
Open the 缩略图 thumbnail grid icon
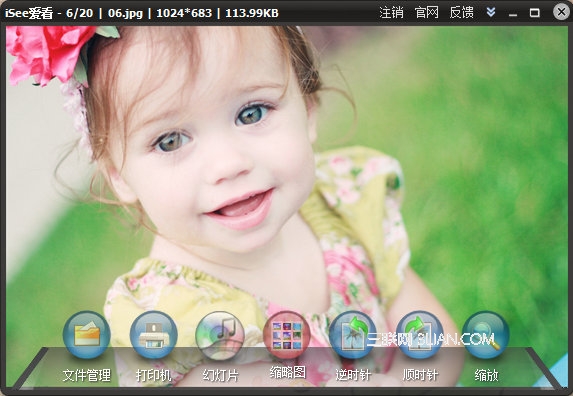[287, 335]
